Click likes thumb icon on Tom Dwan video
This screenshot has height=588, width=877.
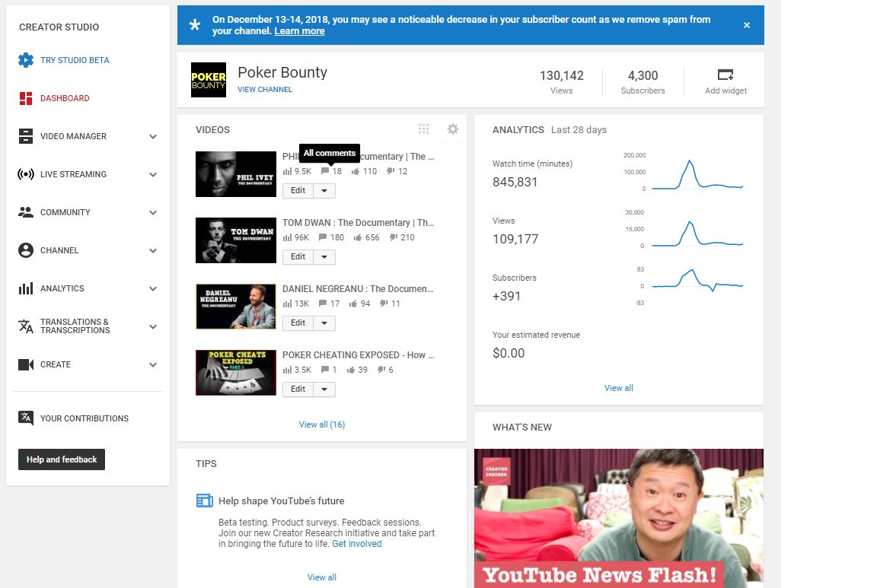coord(357,237)
